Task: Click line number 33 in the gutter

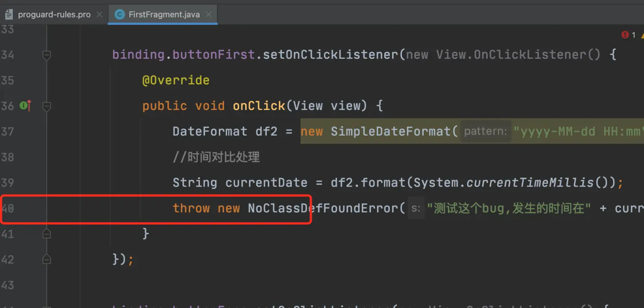Action: click(x=7, y=29)
